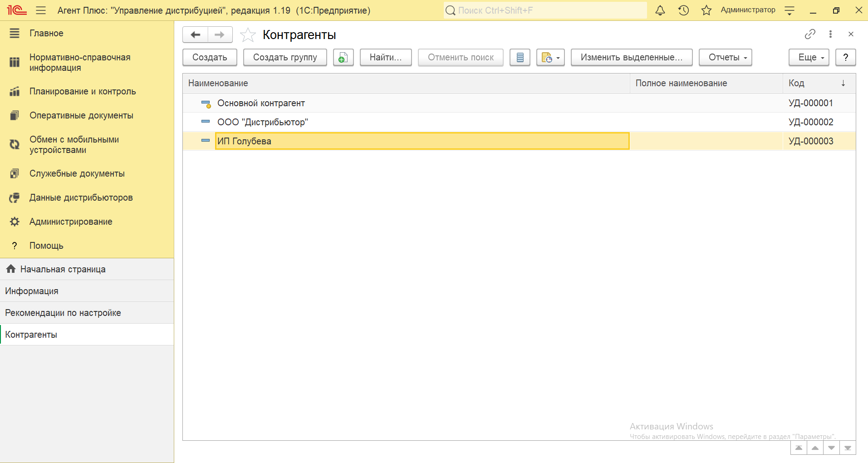This screenshot has width=868, height=463.
Task: Switch to Рекомендации по настройке tab
Action: pyautogui.click(x=87, y=313)
